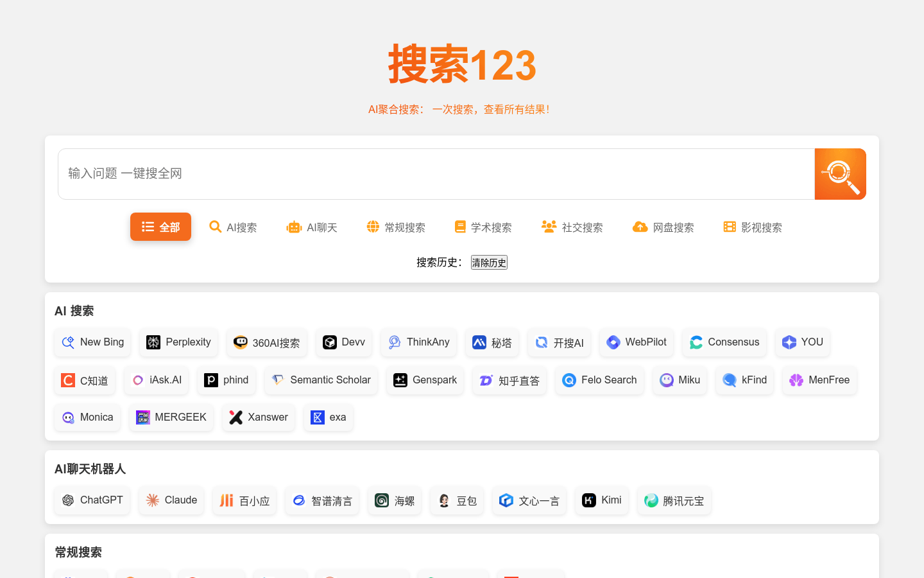Click the kFind icon
Image resolution: width=924 pixels, height=578 pixels.
point(730,380)
